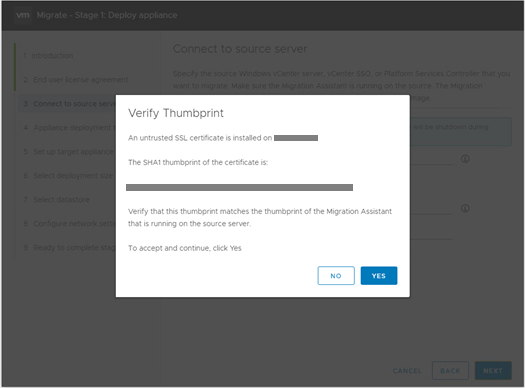Viewport: 525px width, 388px height.
Task: Click the redacted SHA1 thumbprint value
Action: click(x=239, y=187)
